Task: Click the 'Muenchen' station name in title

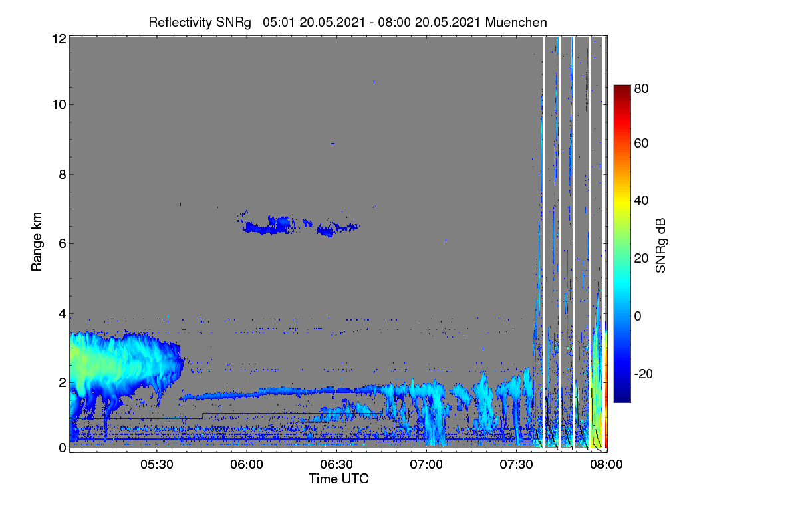Action: (x=516, y=22)
